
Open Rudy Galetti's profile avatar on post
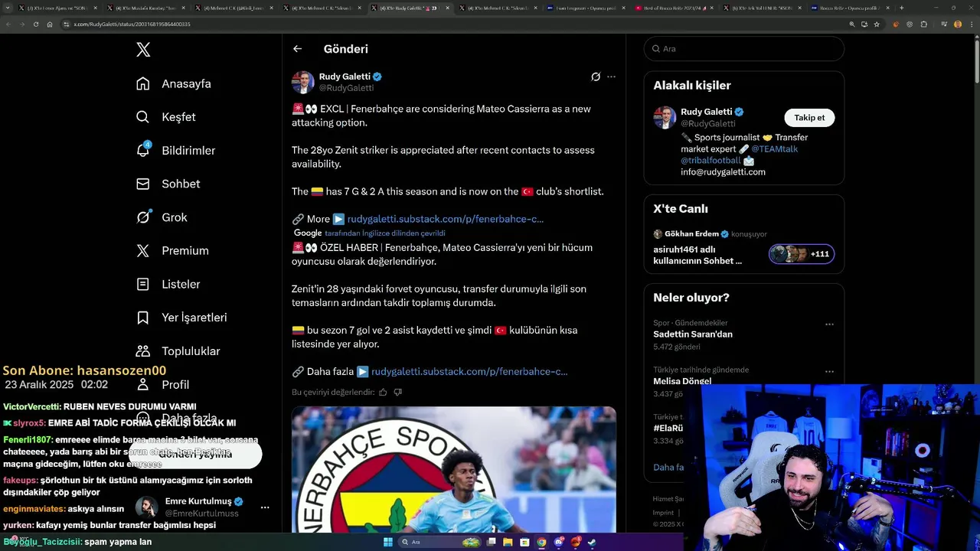point(303,82)
